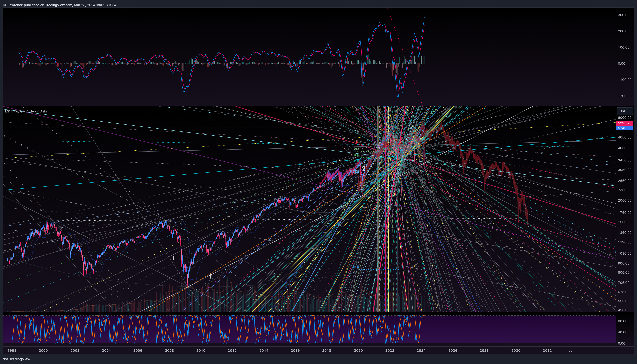Click the 3050.00 price scale label
The image size is (637, 364).
pos(625,170)
